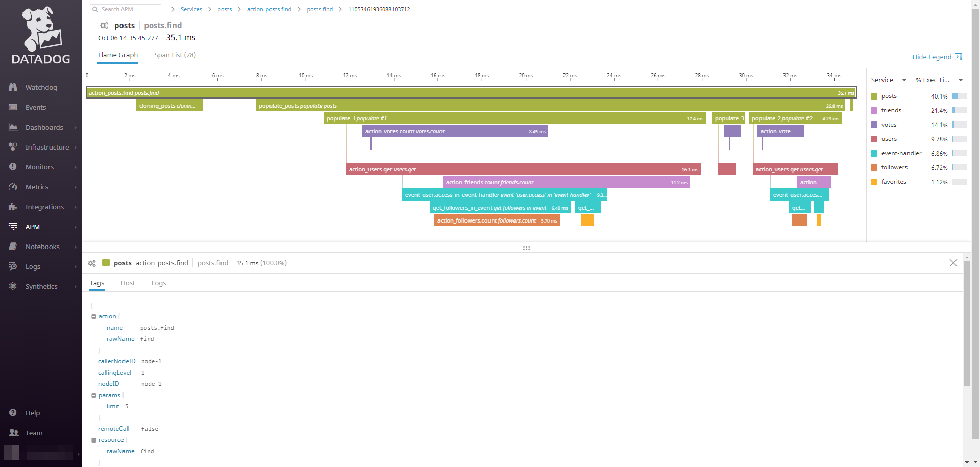Click the friends legend color swatch
Viewport: 980px width, 467px height.
click(874, 110)
